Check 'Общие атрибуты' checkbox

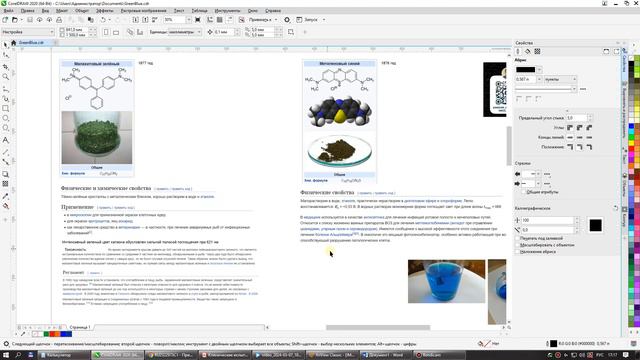523,192
